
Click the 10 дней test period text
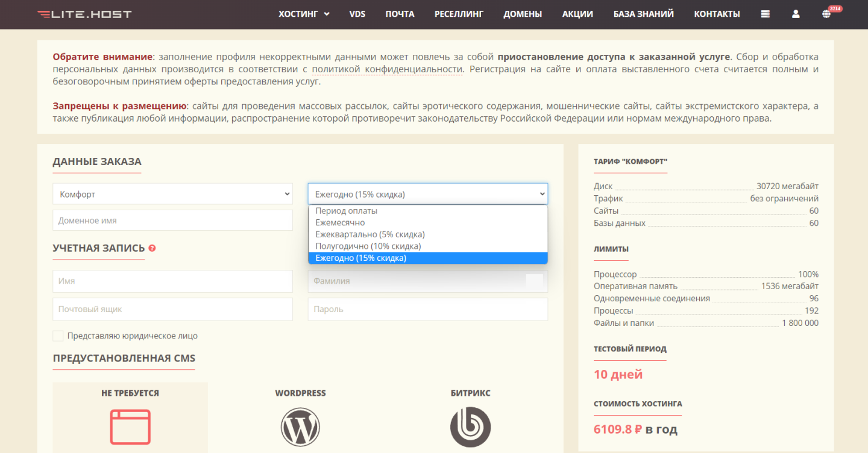[618, 374]
